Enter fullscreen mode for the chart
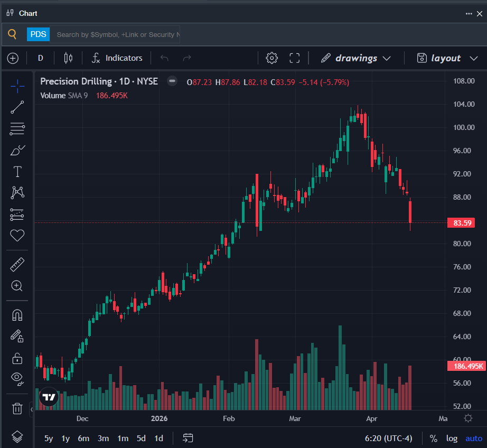The width and height of the screenshot is (487, 448). [x=295, y=58]
